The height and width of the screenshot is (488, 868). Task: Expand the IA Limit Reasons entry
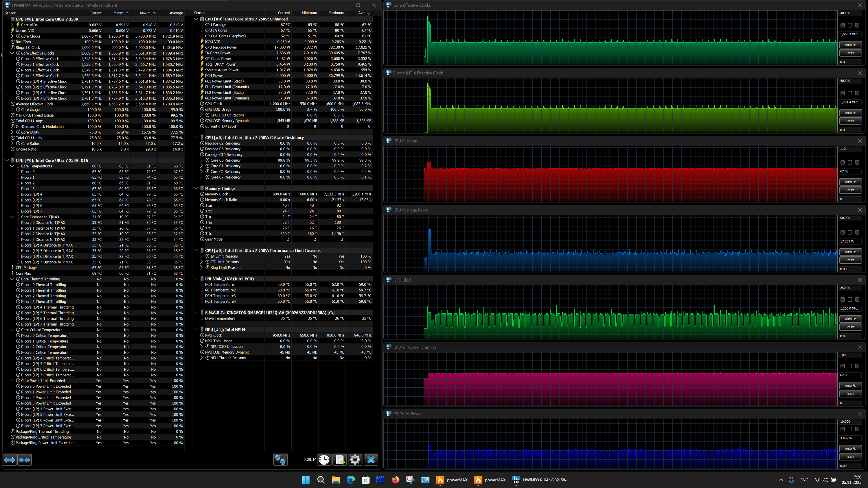pos(201,256)
